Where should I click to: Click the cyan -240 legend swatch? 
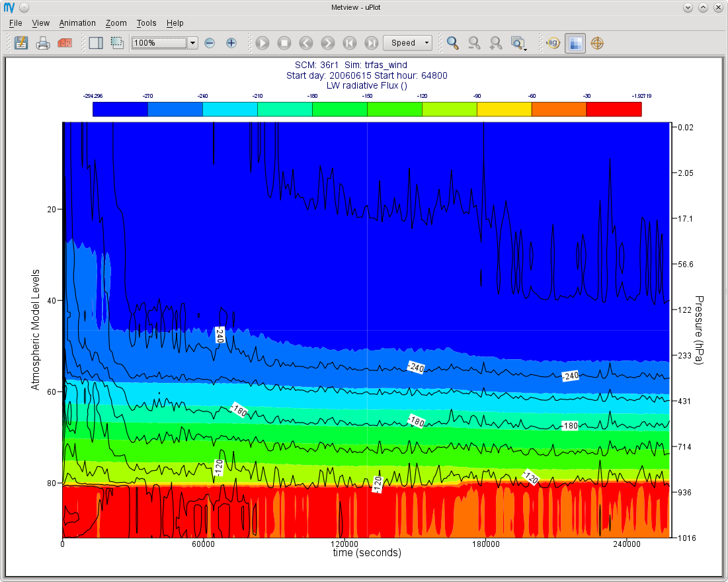230,109
